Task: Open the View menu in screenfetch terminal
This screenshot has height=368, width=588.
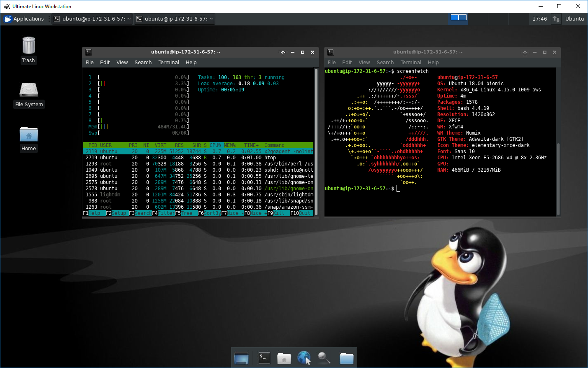Action: pos(364,63)
